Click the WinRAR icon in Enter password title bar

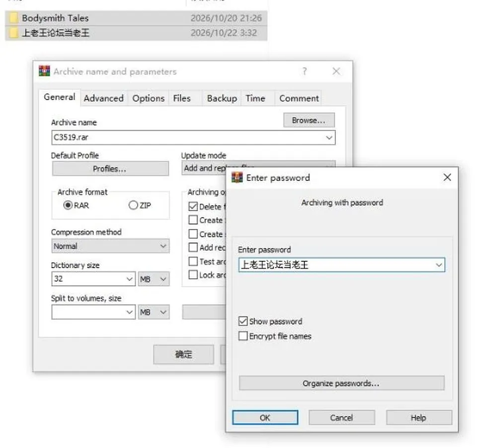point(238,177)
